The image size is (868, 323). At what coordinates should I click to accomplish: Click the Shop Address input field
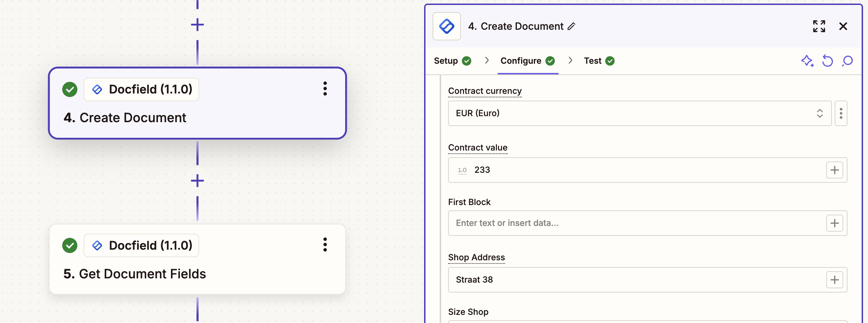[647, 280]
